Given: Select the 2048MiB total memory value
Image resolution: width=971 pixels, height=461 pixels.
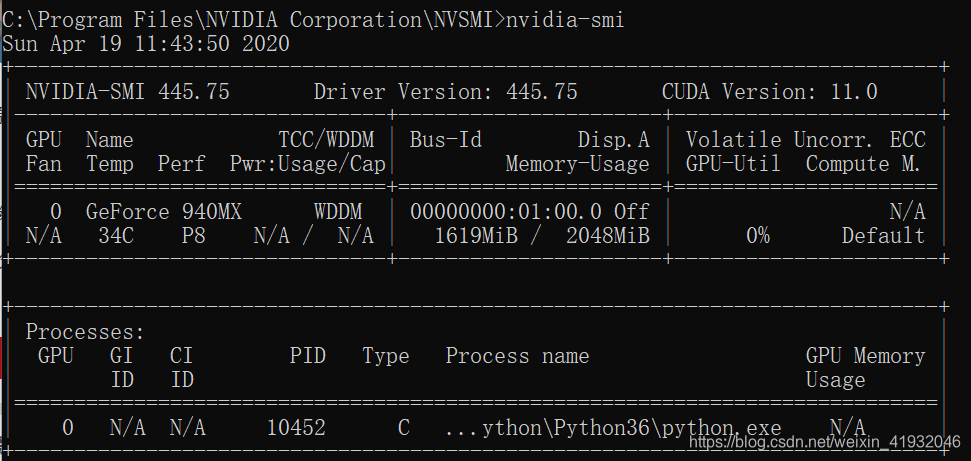Looking at the screenshot, I should [x=608, y=236].
